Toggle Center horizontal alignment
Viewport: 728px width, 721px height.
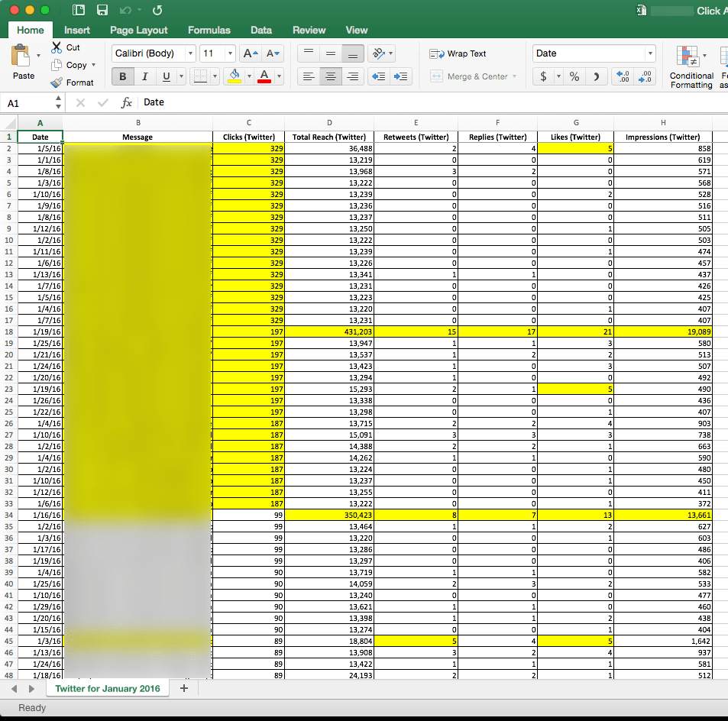click(x=331, y=76)
